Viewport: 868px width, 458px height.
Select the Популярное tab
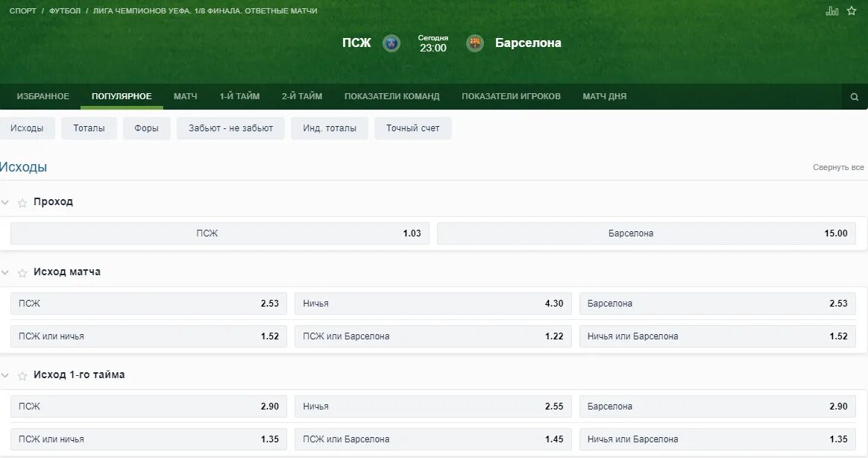[x=122, y=96]
